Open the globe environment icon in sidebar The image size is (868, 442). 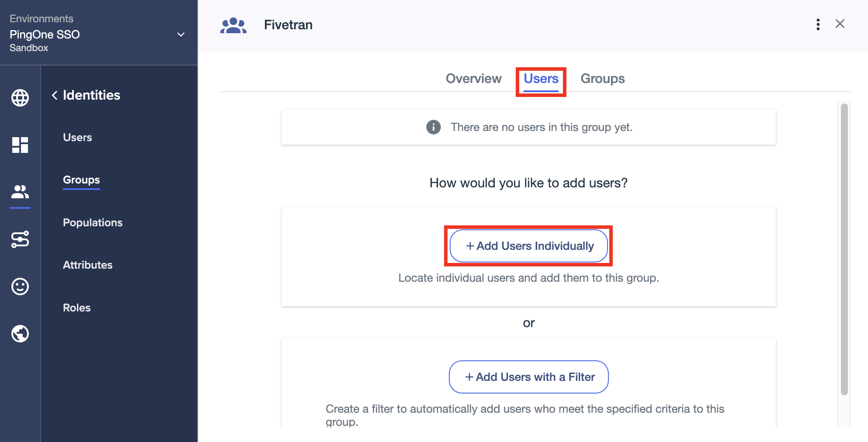[x=20, y=98]
